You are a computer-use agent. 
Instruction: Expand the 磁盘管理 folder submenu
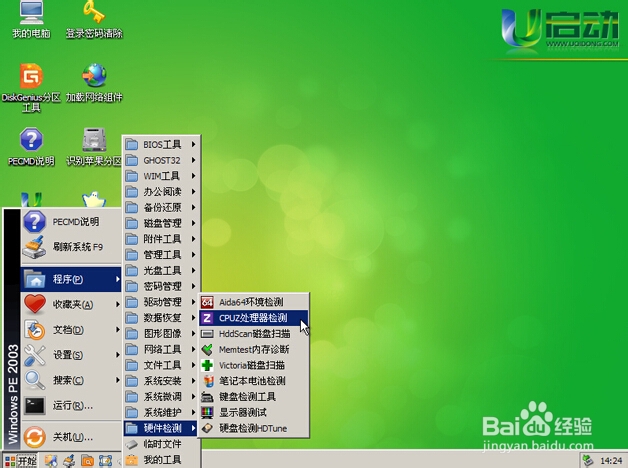(161, 223)
